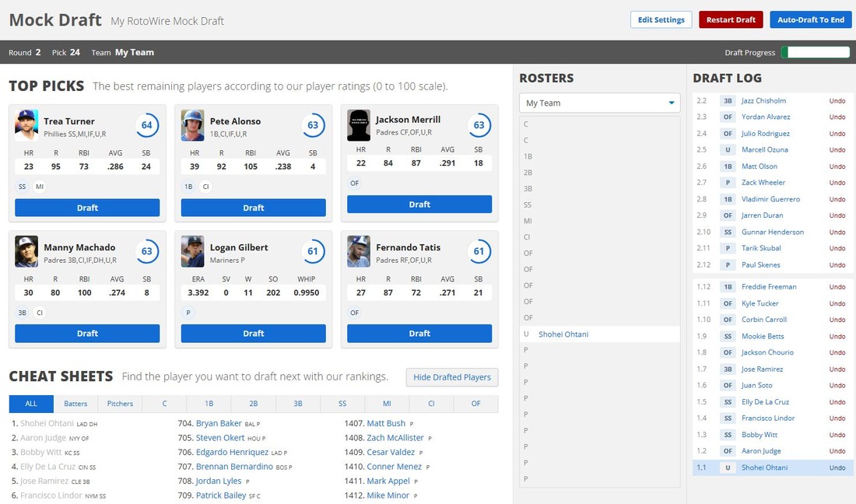Select the 1B badge on Pete Alonso's card
856x504 pixels.
point(188,187)
